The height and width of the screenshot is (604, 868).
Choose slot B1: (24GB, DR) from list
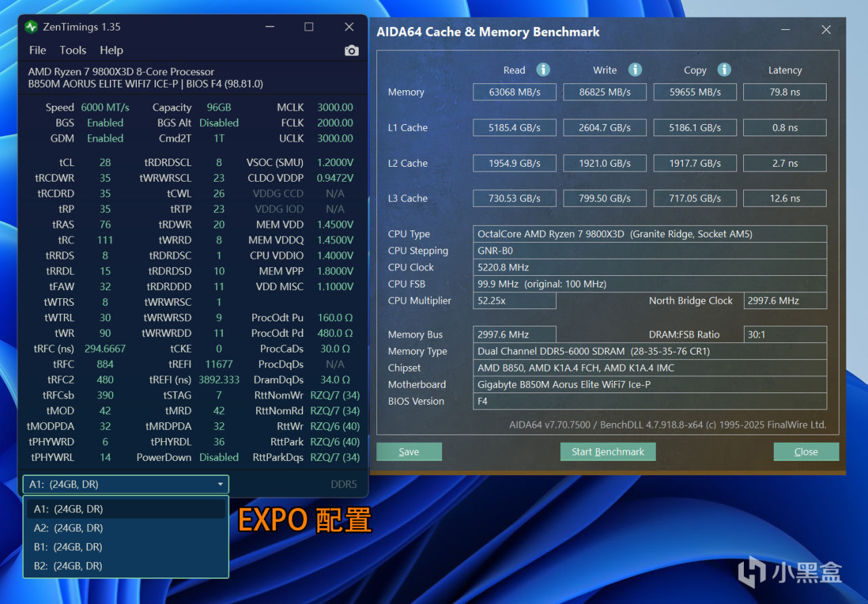click(126, 547)
